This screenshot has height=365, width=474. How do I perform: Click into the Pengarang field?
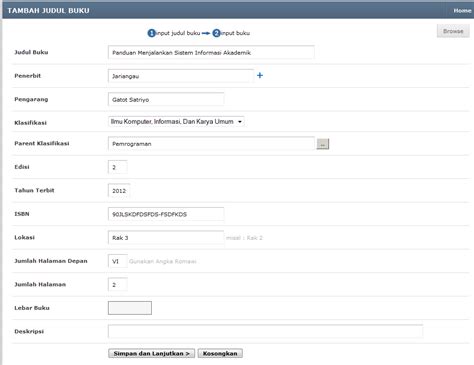166,99
